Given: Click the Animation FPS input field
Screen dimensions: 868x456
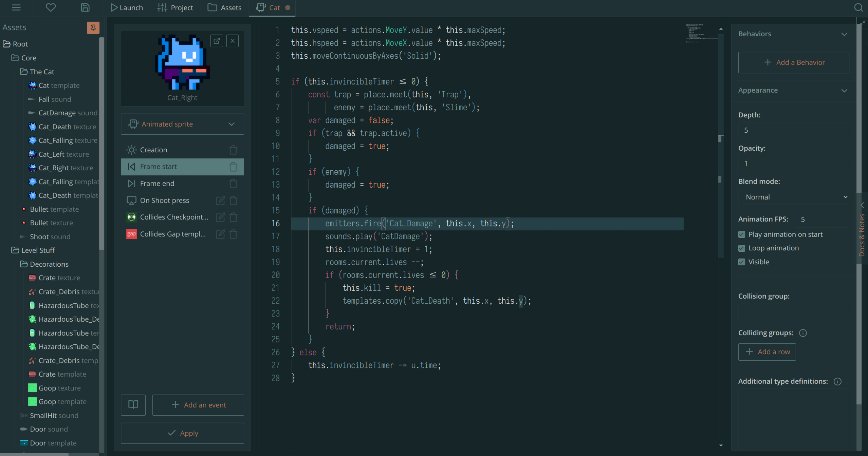Looking at the screenshot, I should 822,220.
